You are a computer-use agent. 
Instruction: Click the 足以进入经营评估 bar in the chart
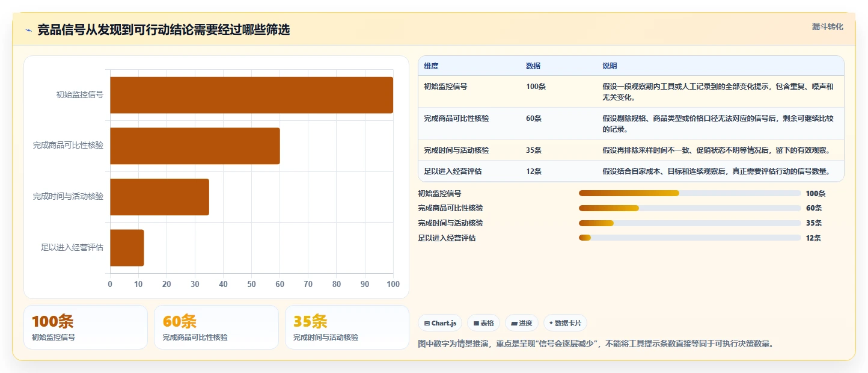pos(127,247)
